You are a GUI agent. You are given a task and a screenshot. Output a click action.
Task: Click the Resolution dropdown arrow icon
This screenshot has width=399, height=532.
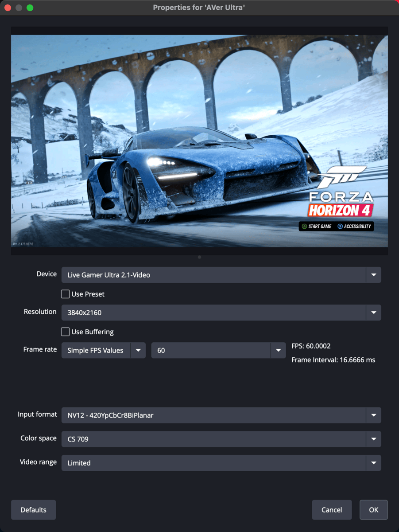tap(374, 313)
